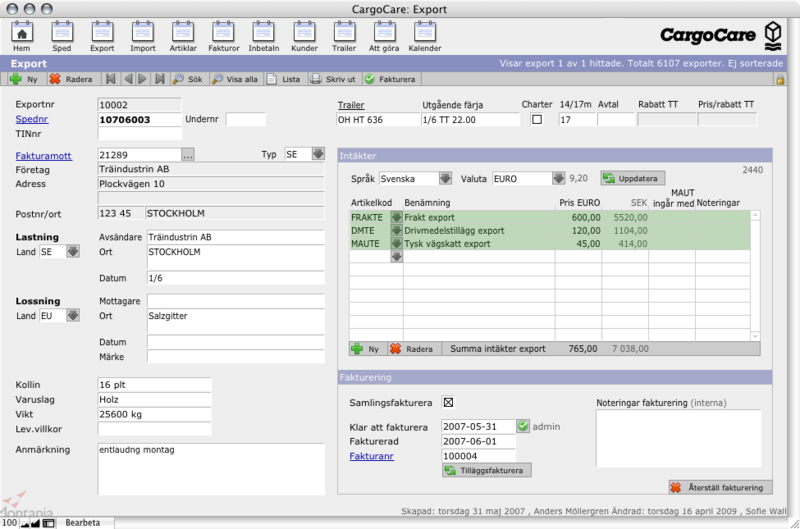Open article dropdown on empty row
800x529 pixels.
[396, 257]
